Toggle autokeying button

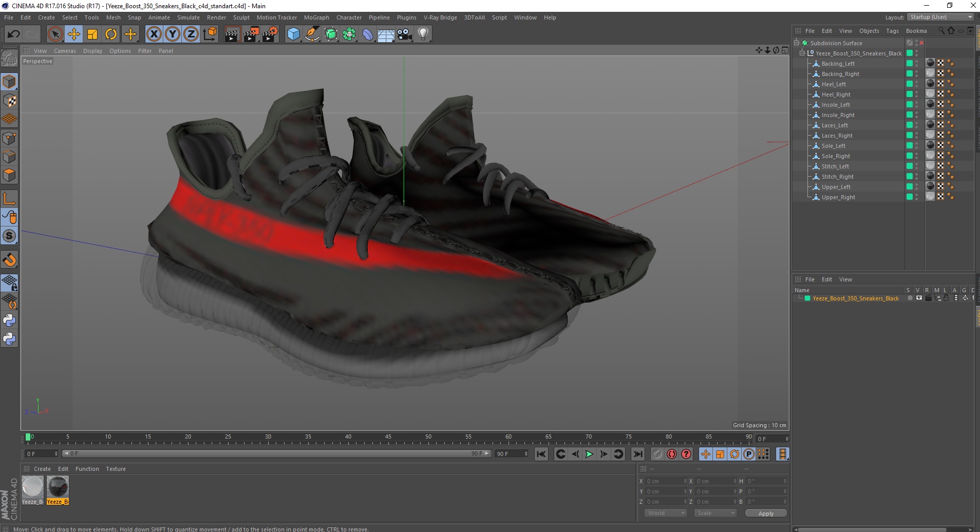tap(671, 454)
